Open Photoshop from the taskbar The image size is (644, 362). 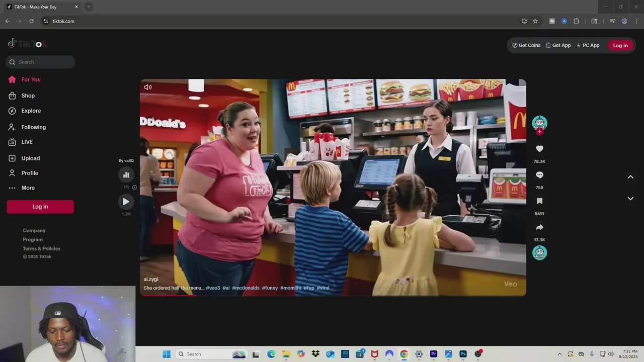tap(463, 354)
